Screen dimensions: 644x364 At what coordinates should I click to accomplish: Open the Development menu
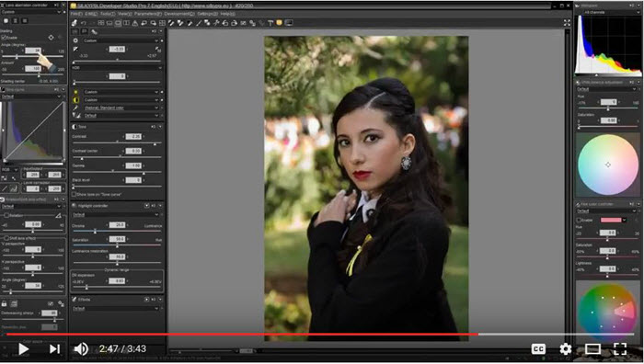coord(179,14)
